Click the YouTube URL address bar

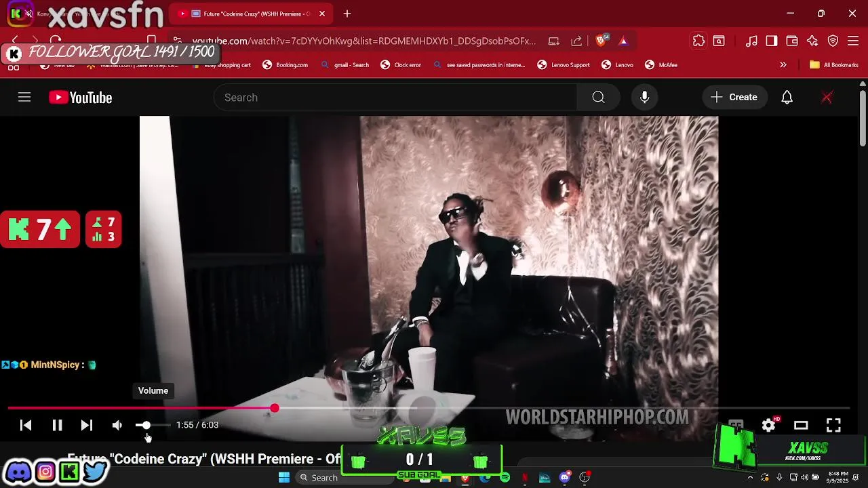[364, 41]
